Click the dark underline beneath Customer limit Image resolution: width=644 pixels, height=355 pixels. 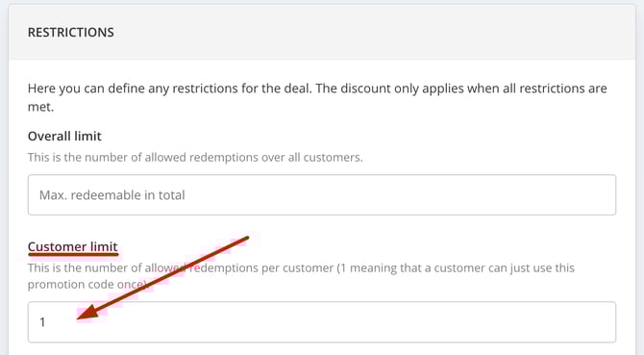click(x=73, y=255)
